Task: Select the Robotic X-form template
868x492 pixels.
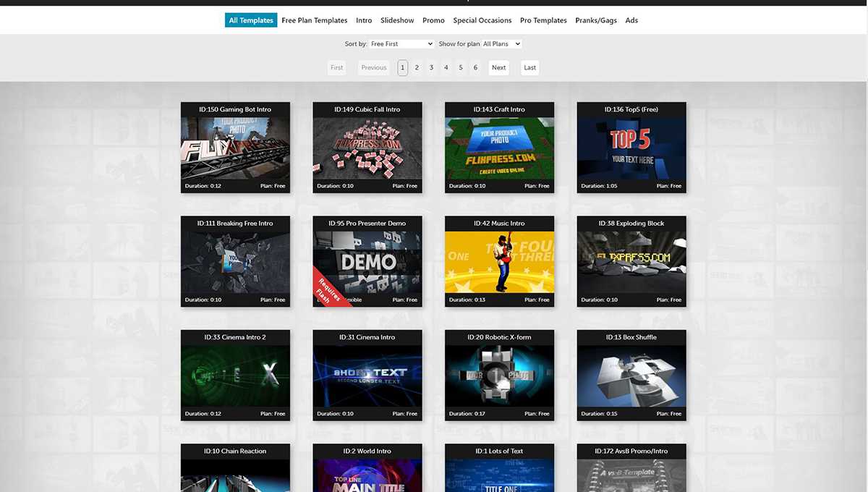Action: pos(499,376)
